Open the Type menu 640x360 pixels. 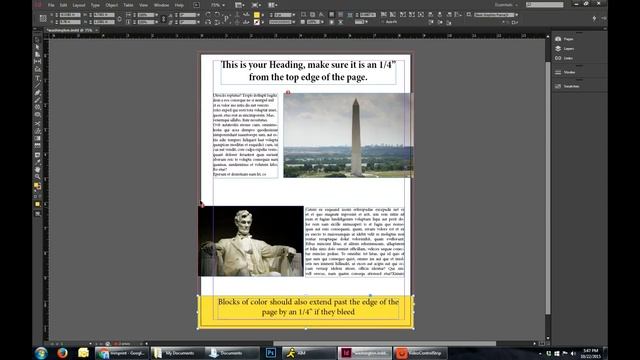click(x=95, y=5)
